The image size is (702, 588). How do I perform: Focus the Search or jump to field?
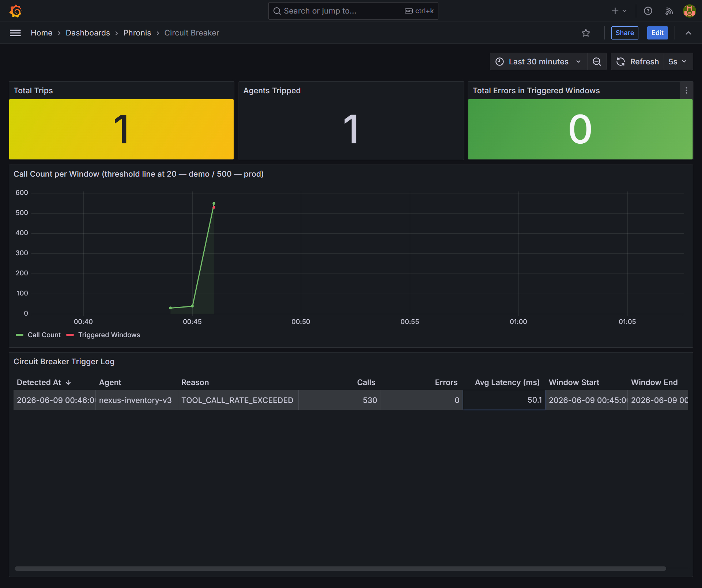click(x=353, y=11)
